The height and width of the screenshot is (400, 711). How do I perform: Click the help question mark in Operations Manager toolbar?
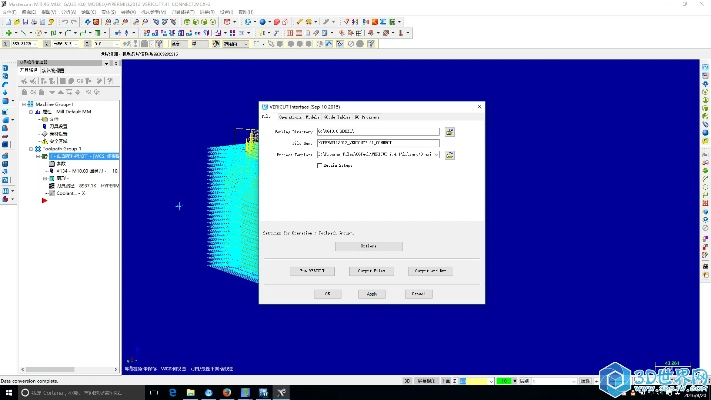pyautogui.click(x=110, y=81)
